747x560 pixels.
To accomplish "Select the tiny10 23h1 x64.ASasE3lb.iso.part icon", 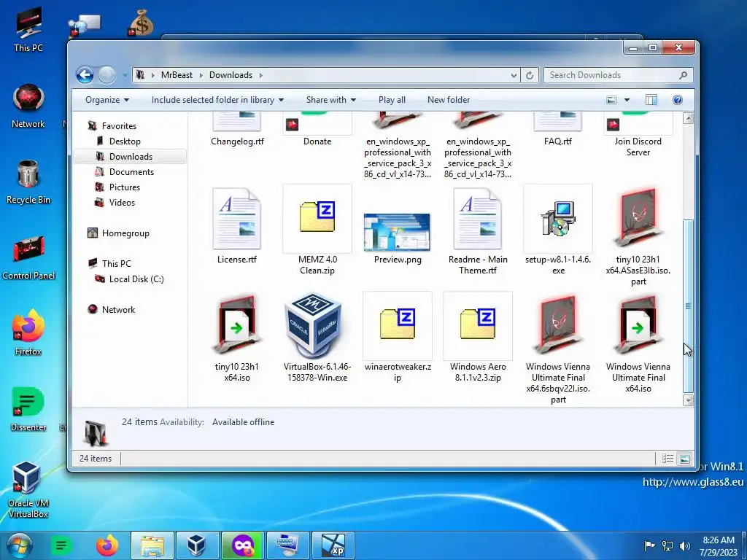I will point(638,218).
